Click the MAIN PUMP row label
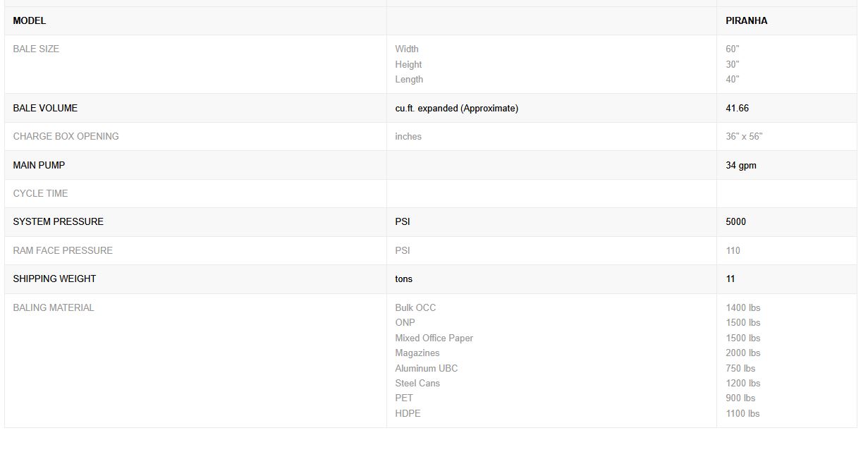This screenshot has width=868, height=452. 39,166
